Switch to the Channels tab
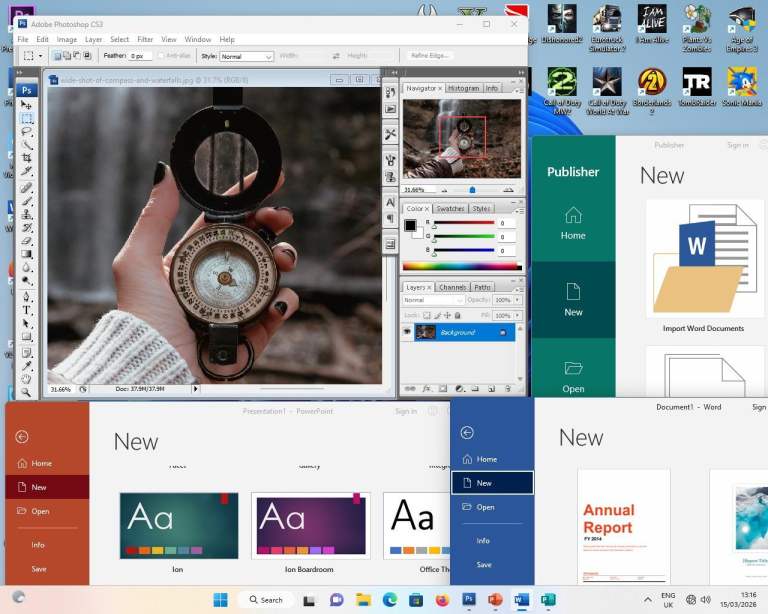Image resolution: width=768 pixels, height=614 pixels. (452, 287)
